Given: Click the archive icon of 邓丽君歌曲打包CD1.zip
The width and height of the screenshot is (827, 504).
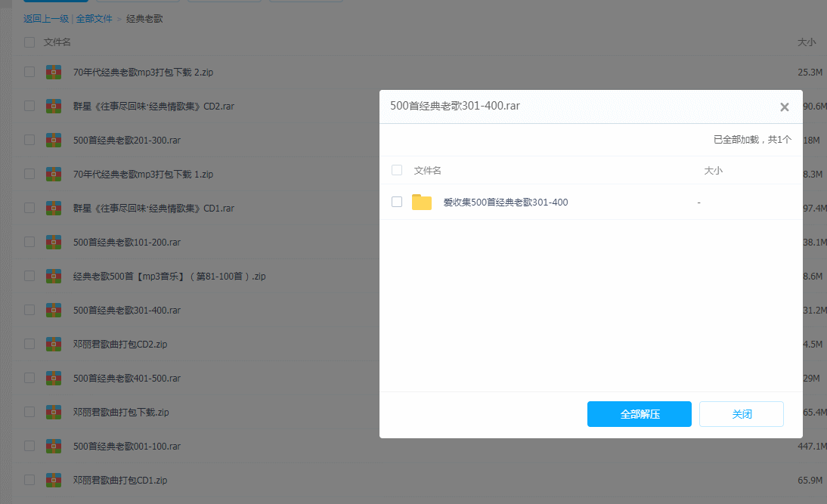Looking at the screenshot, I should [53, 480].
